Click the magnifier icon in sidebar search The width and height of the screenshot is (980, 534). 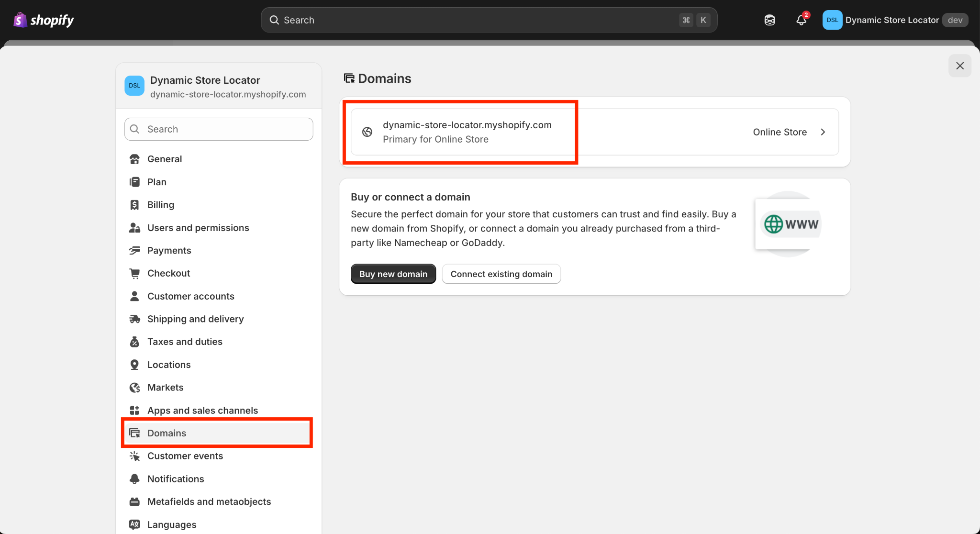pyautogui.click(x=135, y=129)
